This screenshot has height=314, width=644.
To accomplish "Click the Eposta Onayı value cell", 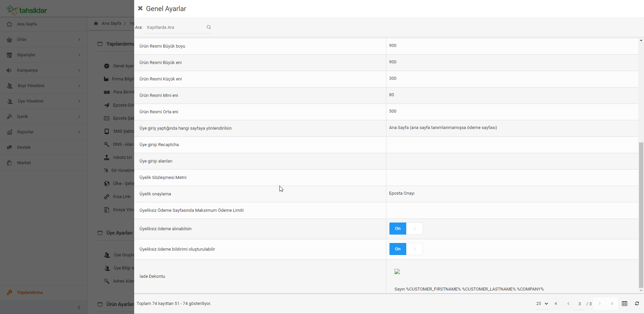I will click(x=512, y=194).
